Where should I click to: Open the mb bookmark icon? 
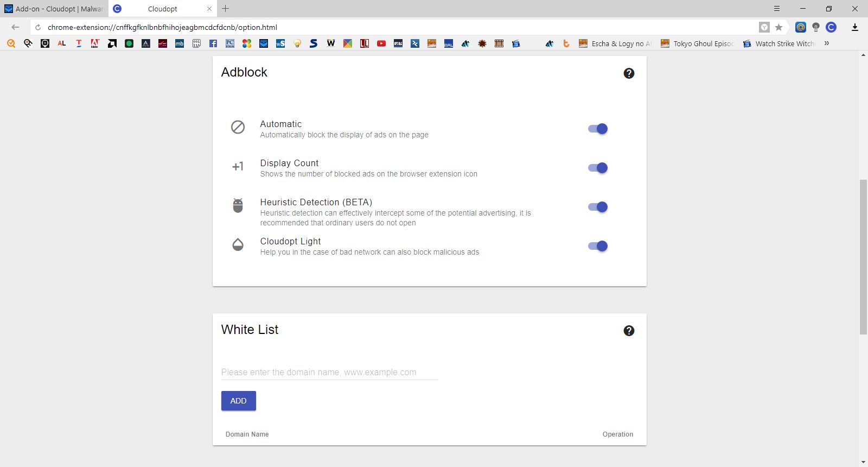[x=180, y=43]
